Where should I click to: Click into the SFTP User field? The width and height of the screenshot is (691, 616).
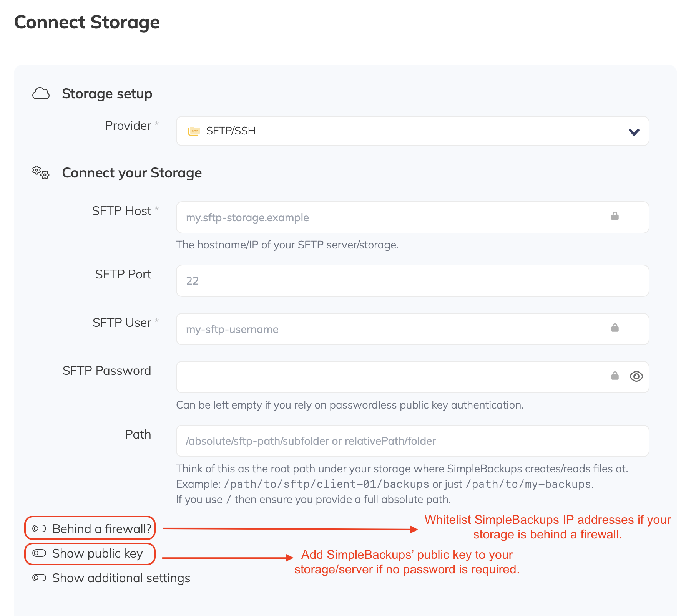pyautogui.click(x=384, y=329)
